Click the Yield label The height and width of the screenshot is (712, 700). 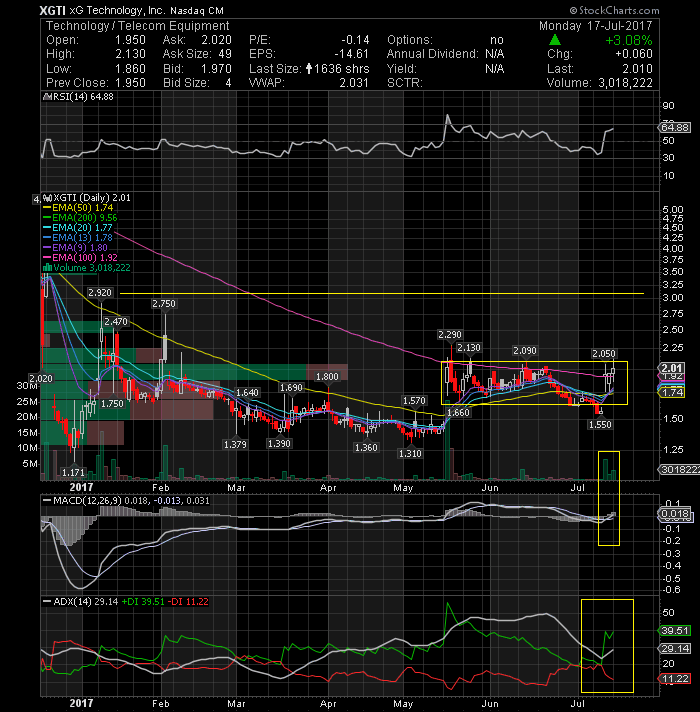[400, 69]
